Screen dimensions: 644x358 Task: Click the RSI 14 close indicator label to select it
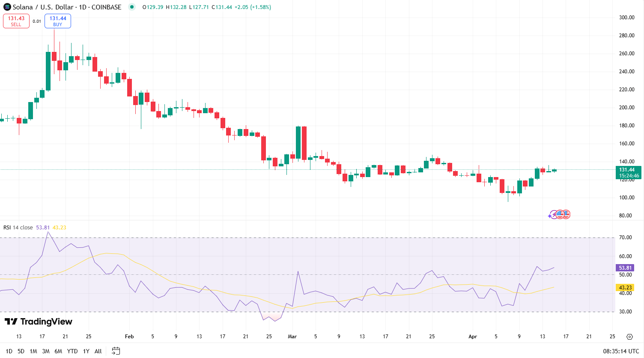(x=19, y=228)
